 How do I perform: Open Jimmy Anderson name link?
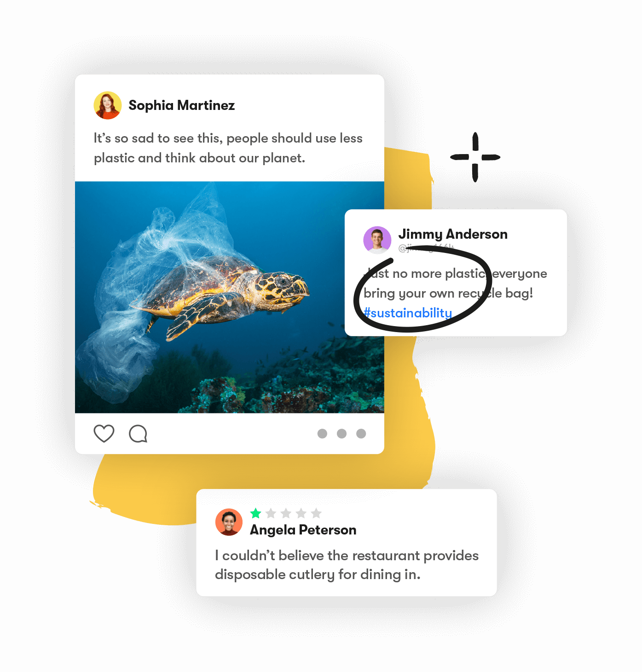pos(453,234)
